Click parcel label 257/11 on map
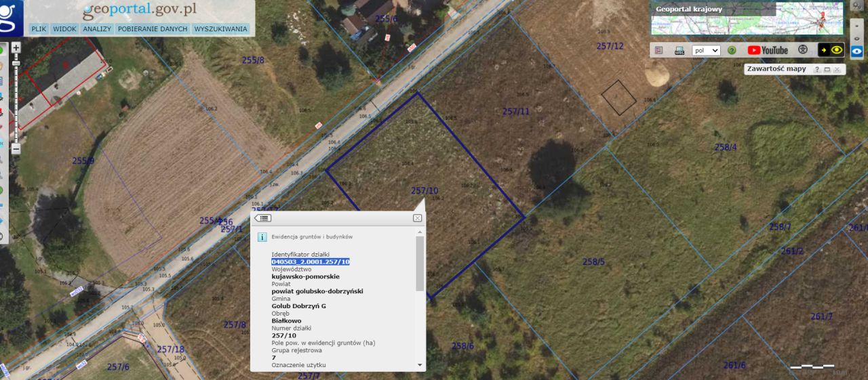 tap(516, 111)
